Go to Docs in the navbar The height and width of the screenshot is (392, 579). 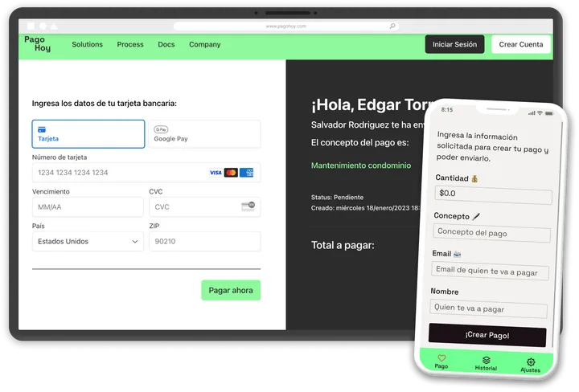166,44
